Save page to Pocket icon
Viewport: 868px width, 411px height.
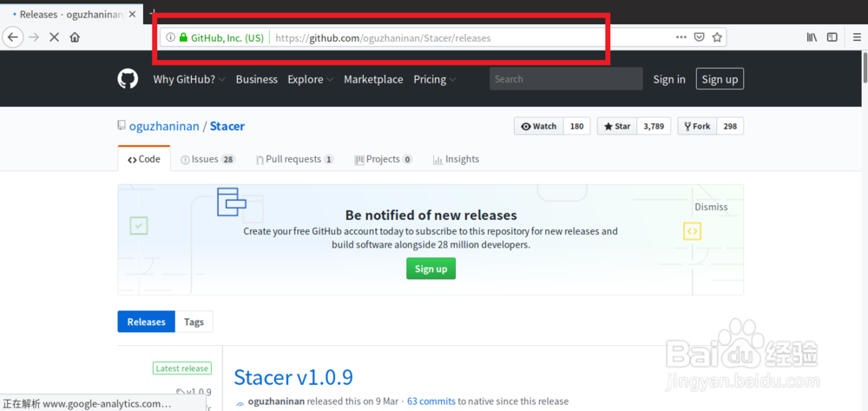coord(699,37)
